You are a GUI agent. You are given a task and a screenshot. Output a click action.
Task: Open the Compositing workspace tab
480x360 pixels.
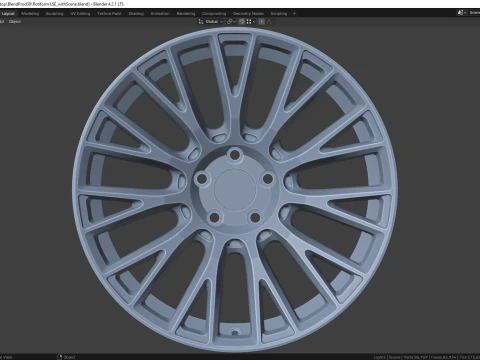(x=214, y=14)
